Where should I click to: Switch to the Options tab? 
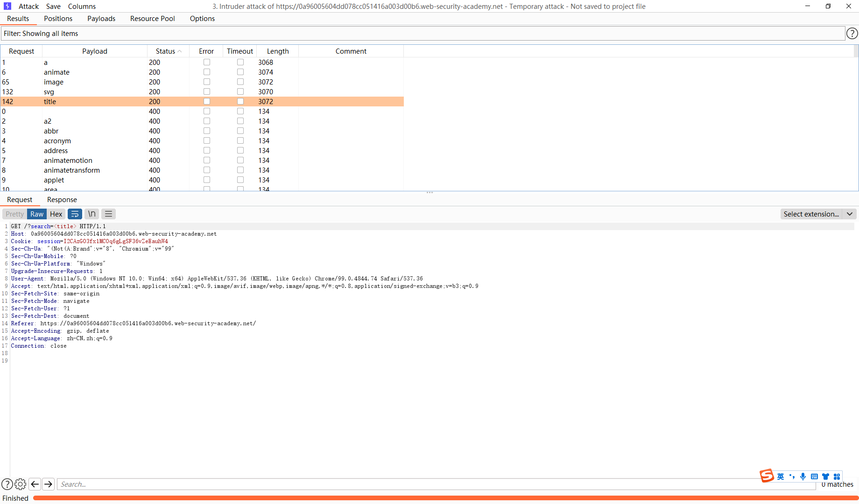click(202, 18)
